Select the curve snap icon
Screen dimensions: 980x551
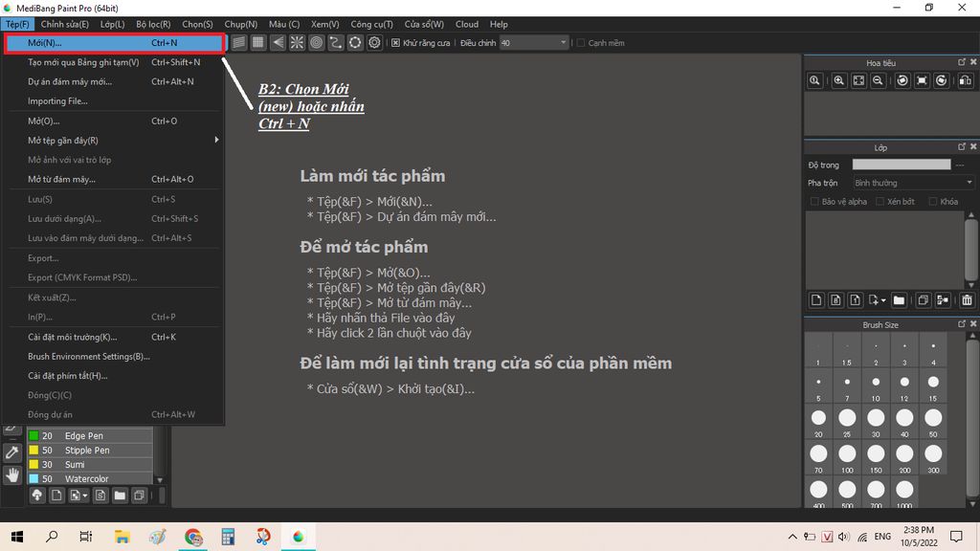336,42
